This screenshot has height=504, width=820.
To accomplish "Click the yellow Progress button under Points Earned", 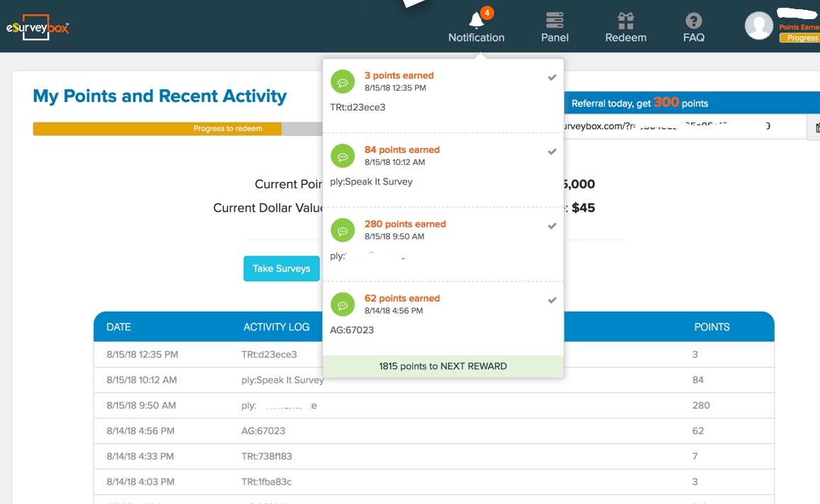I will [800, 38].
